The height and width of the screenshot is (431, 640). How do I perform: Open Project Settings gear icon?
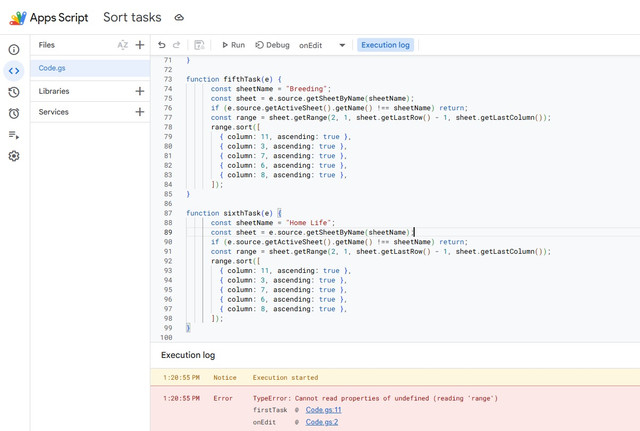[x=14, y=156]
